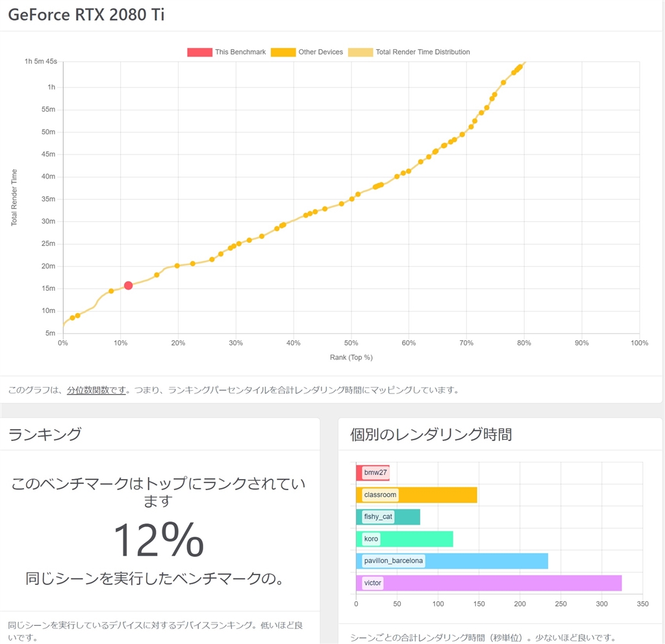
Task: Click the 'Other Devices' legend label
Action: click(321, 52)
